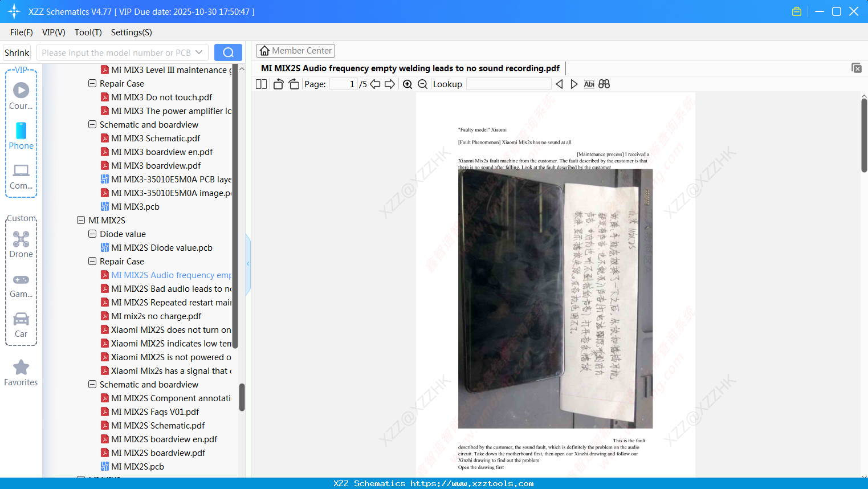Open the Tool(T) menu
Viewport: 868px width, 489px height.
click(x=88, y=32)
